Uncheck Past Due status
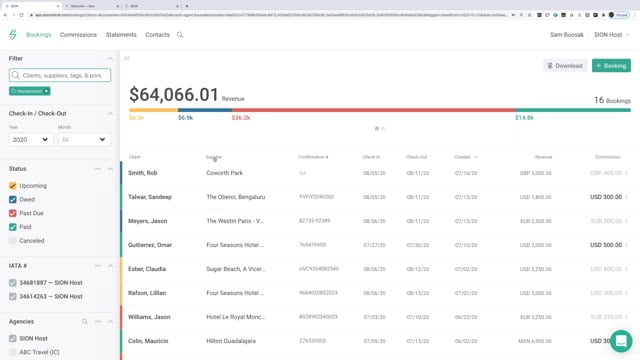Screen dimensions: 640x360 13,213
